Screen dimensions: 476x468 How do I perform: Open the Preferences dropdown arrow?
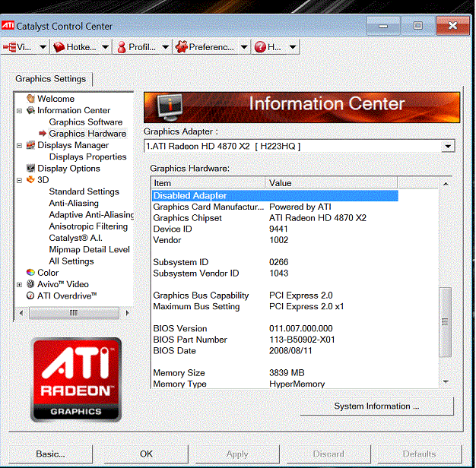click(244, 47)
